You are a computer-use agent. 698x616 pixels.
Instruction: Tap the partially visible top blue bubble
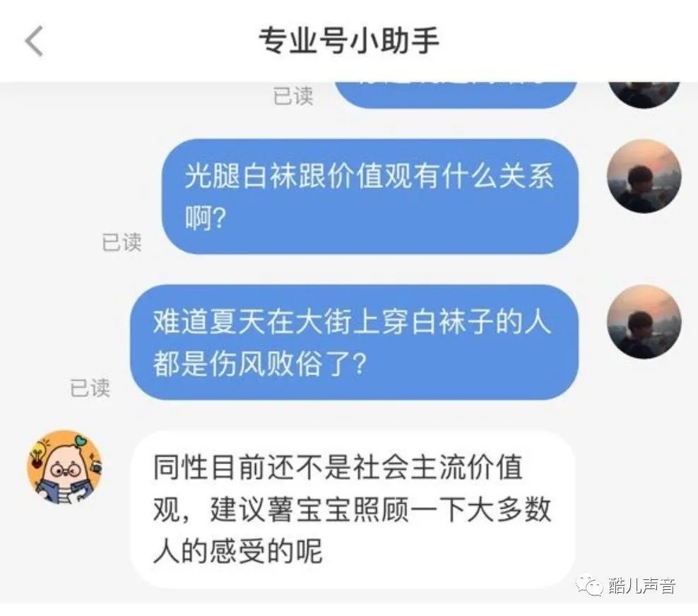coord(456,95)
